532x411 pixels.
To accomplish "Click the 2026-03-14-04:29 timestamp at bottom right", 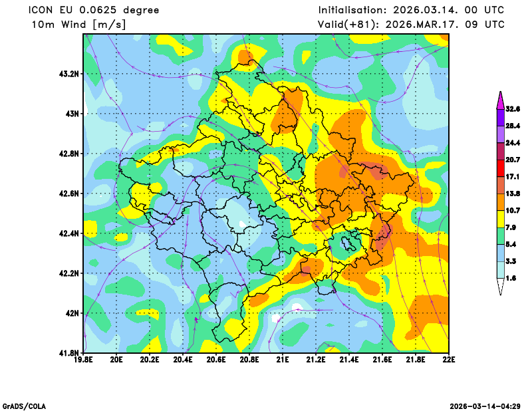I will 485,406.
